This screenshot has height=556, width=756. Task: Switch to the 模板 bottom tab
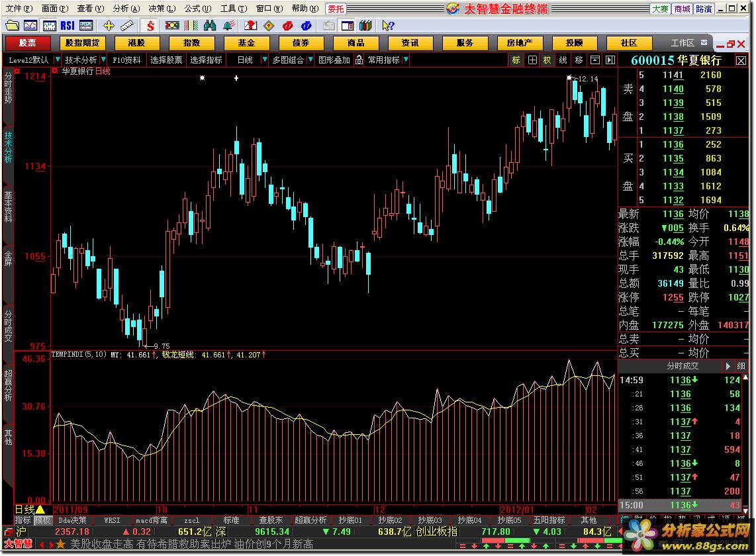[42, 520]
